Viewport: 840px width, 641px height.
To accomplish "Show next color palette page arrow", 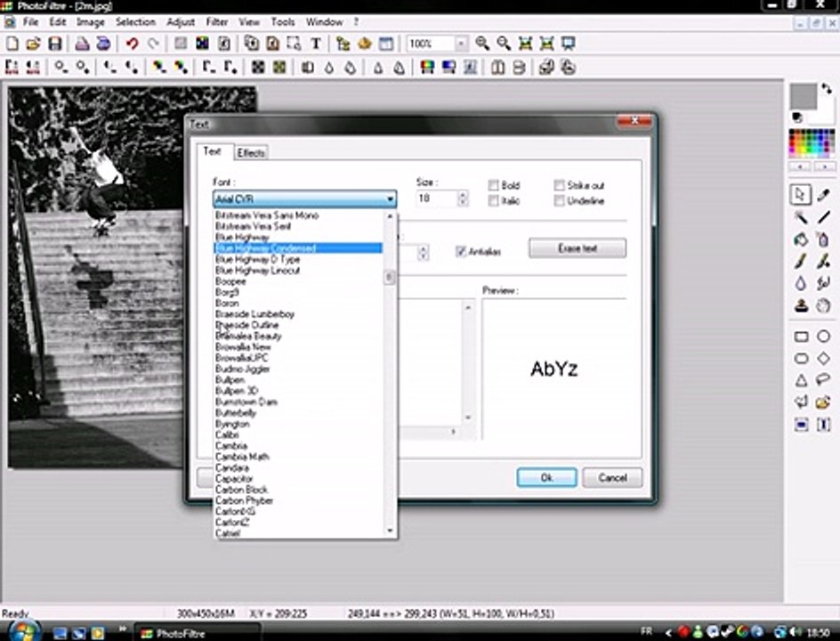I will 825,166.
